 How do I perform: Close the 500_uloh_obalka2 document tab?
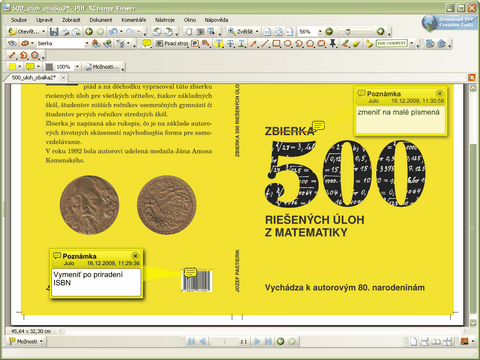point(63,77)
